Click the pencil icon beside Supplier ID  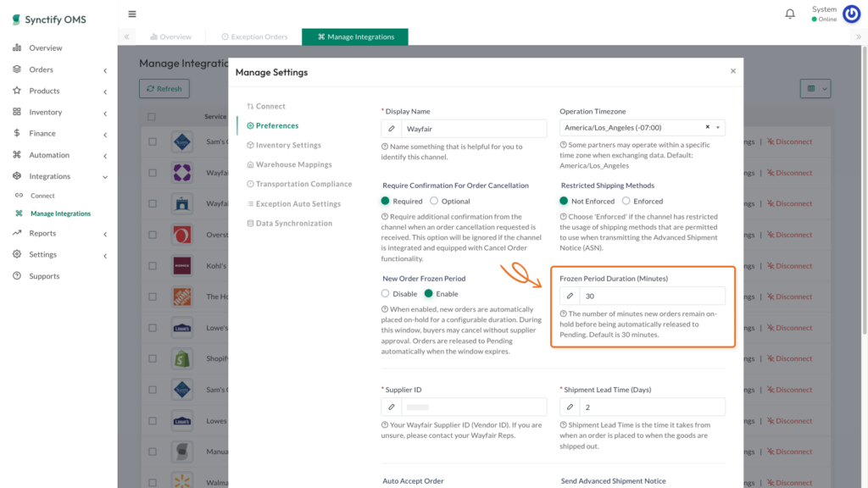(392, 408)
